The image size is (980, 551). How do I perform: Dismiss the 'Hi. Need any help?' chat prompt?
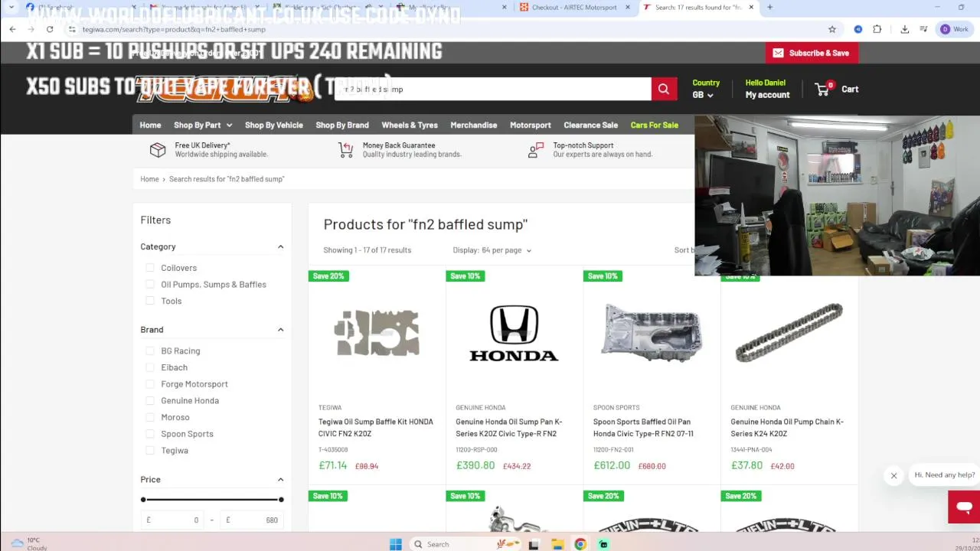pyautogui.click(x=893, y=476)
